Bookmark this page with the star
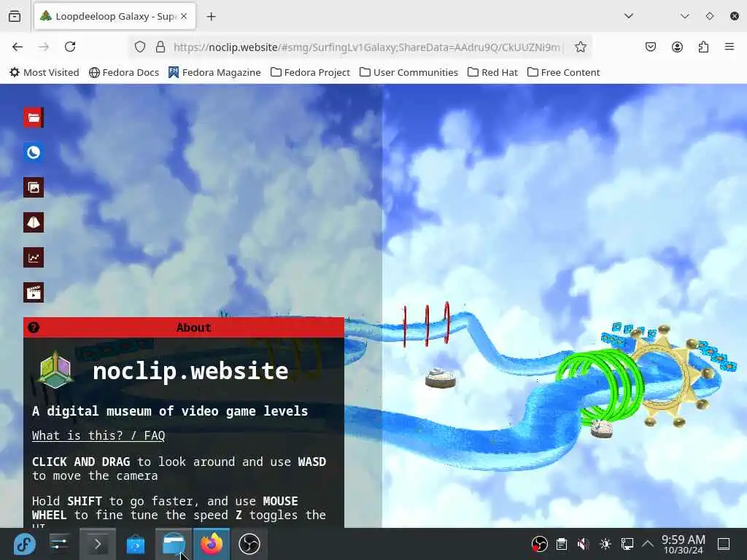 [580, 47]
